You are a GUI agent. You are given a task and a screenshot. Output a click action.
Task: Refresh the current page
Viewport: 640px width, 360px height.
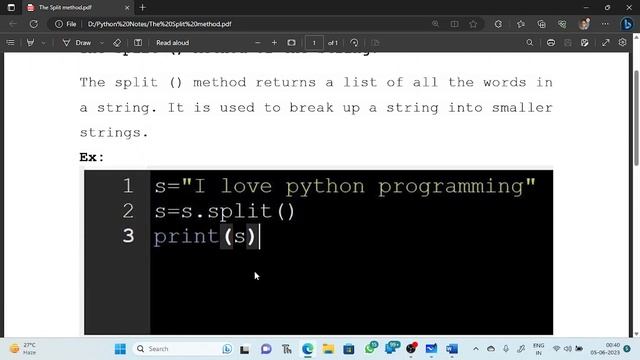tap(33, 24)
